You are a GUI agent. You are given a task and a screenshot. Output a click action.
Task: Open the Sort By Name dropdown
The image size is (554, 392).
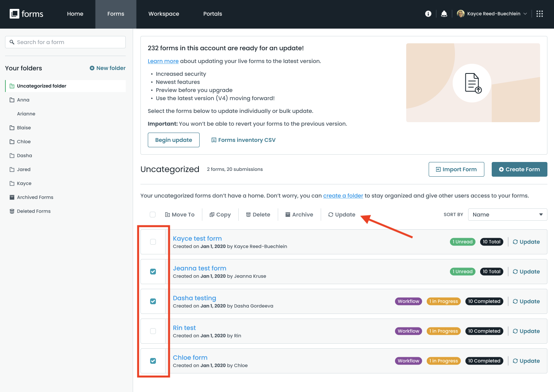click(x=507, y=215)
